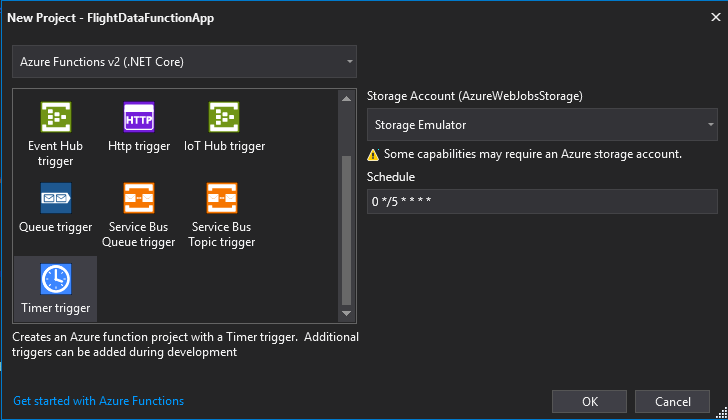The image size is (728, 420).
Task: Select the Service Bus Queue trigger
Action: (x=138, y=215)
